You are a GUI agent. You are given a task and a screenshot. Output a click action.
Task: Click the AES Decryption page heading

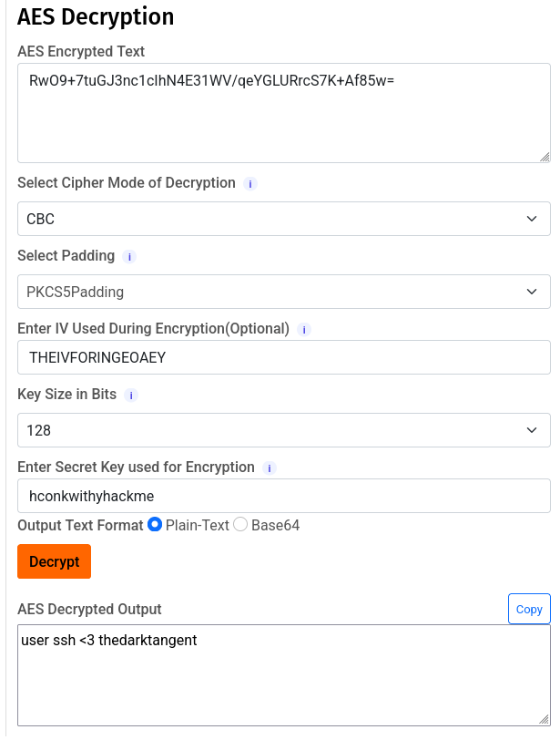pos(95,17)
